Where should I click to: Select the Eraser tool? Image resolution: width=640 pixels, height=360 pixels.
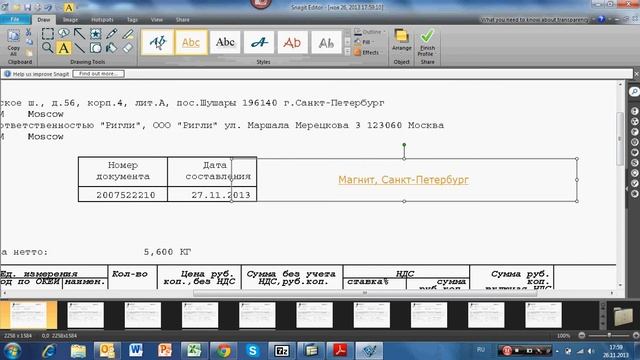point(128,48)
